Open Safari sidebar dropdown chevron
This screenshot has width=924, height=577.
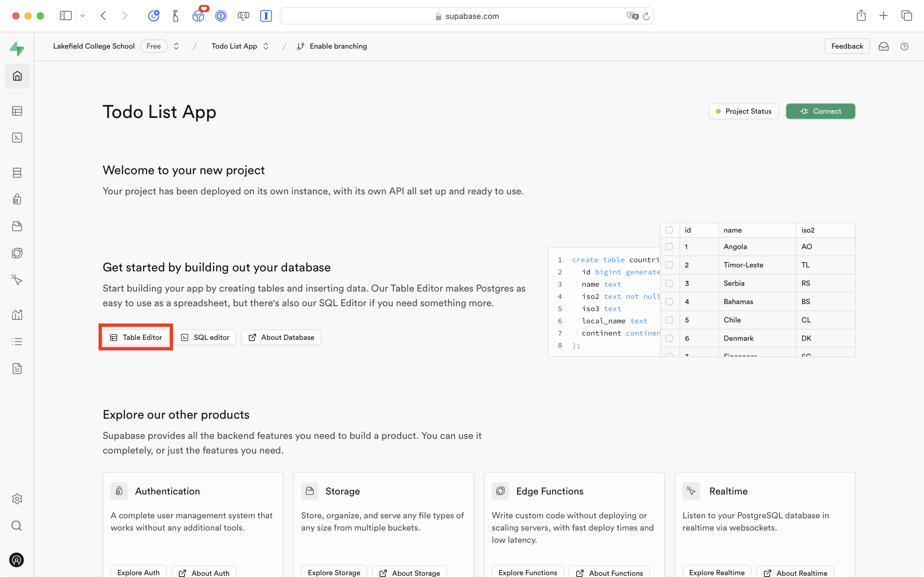(x=82, y=16)
